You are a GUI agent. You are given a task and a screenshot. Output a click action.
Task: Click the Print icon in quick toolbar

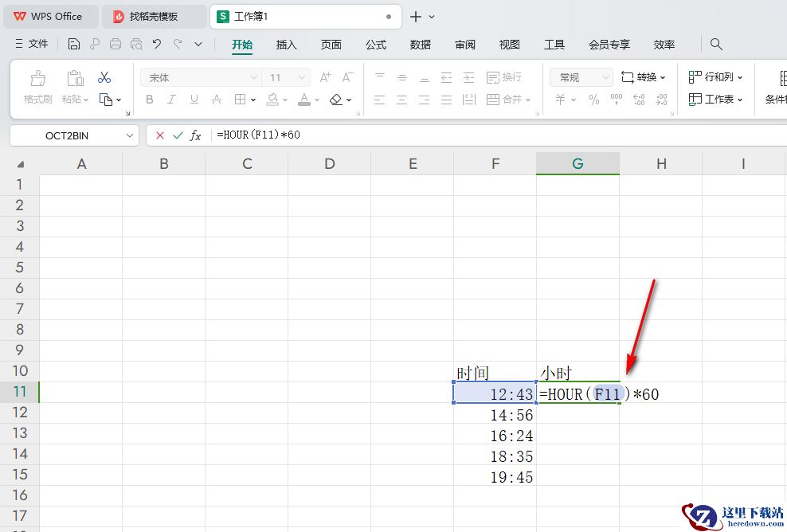click(x=116, y=44)
